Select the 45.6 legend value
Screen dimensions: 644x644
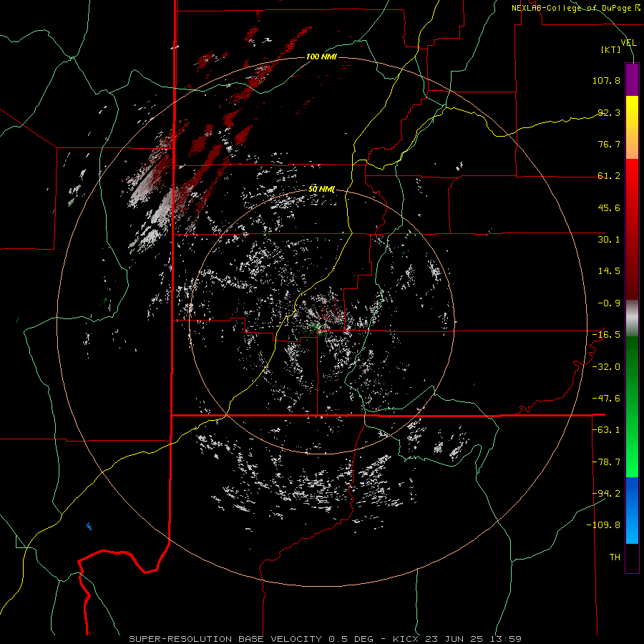pyautogui.click(x=609, y=208)
